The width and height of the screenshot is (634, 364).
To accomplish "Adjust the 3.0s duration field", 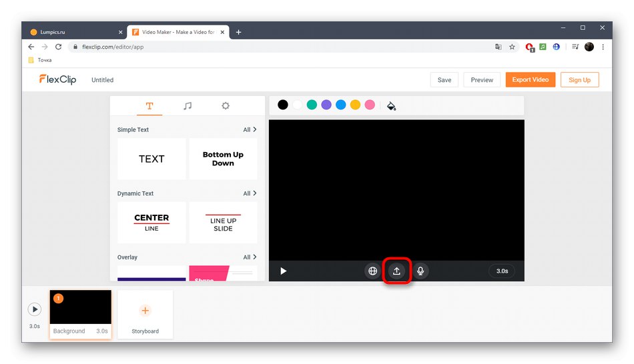I will click(502, 271).
